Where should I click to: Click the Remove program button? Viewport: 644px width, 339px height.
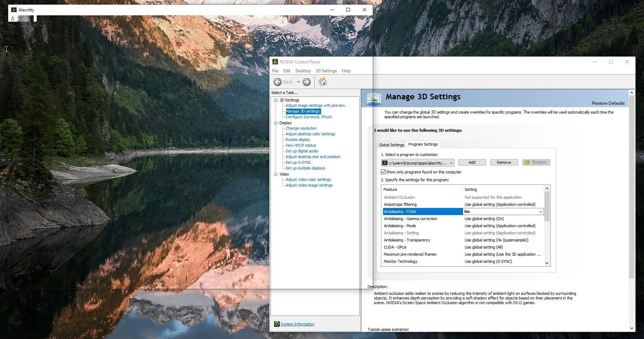[x=504, y=162]
